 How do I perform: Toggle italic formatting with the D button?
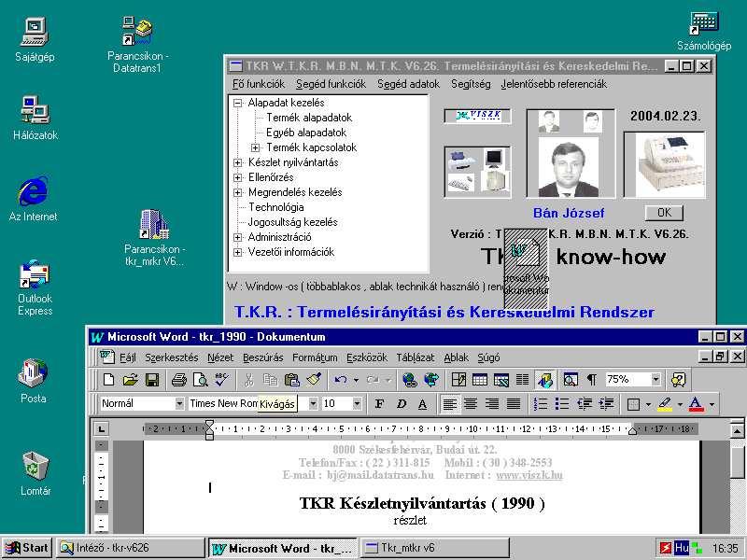402,404
